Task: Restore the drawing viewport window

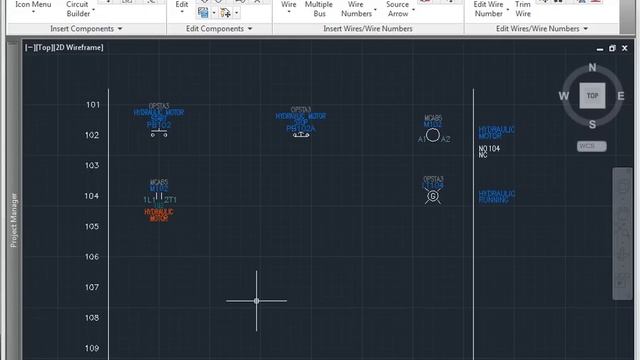Action: point(612,48)
